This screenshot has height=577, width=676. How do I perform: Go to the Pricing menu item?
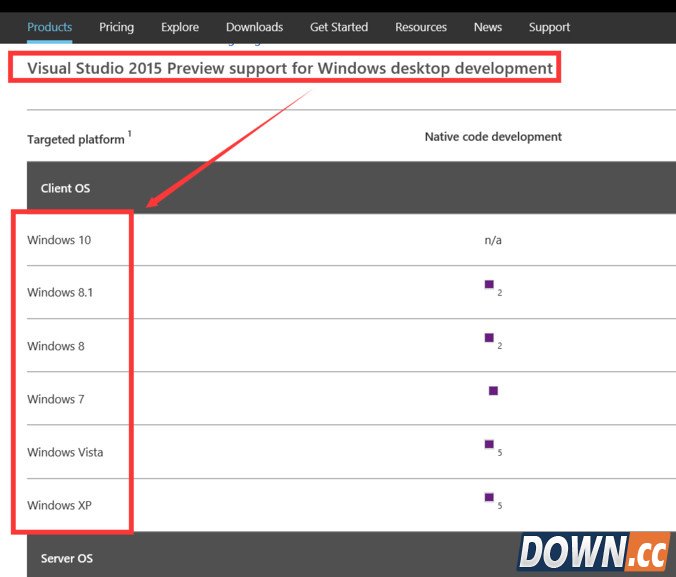pyautogui.click(x=116, y=27)
